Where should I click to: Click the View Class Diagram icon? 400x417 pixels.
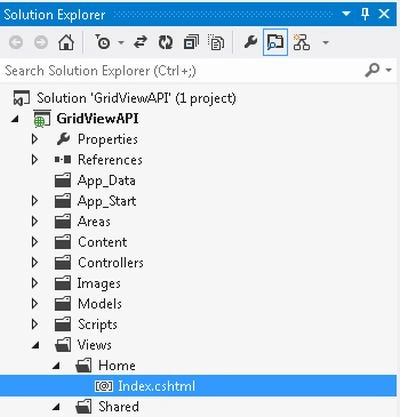coord(301,42)
